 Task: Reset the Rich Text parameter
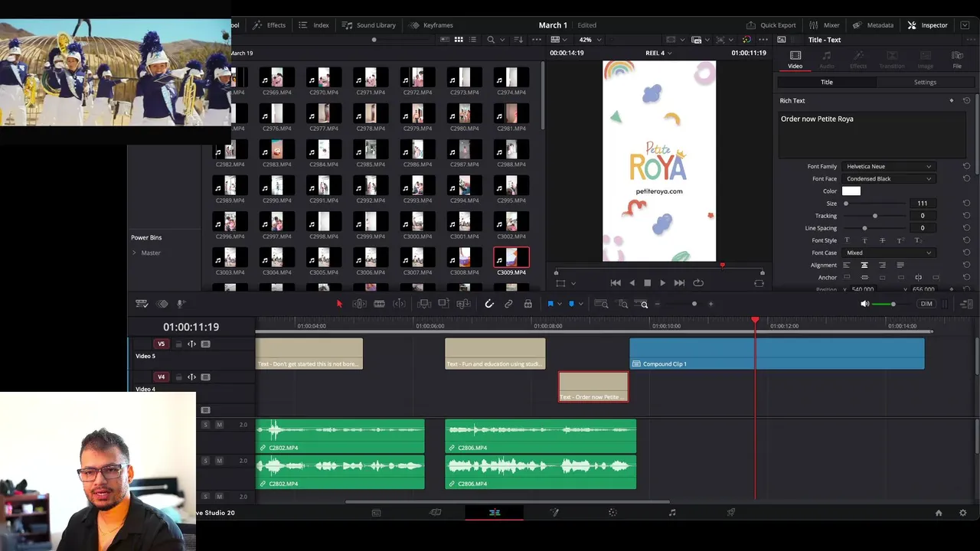point(966,100)
